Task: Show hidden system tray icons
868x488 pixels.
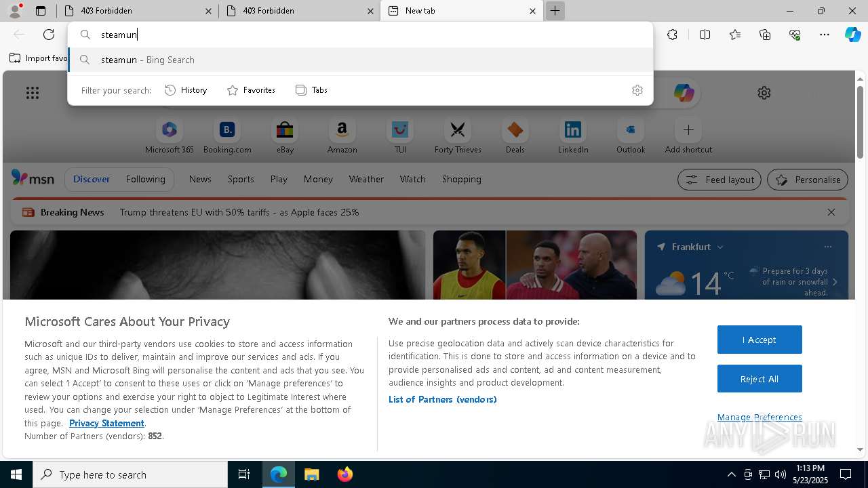Action: point(731,474)
